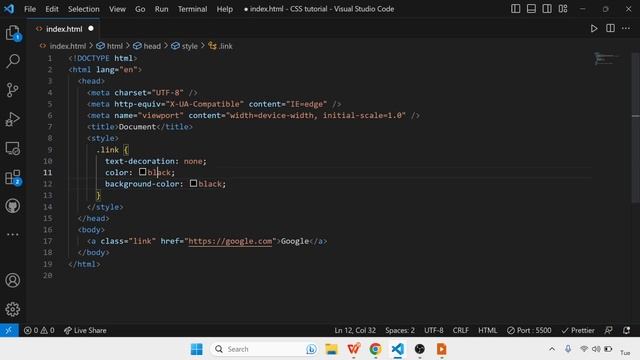Change end of line sequence CRLF
640x360 pixels.
click(460, 330)
